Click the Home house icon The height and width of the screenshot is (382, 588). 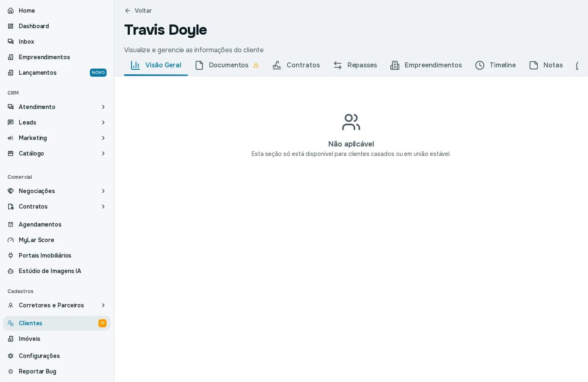point(11,11)
